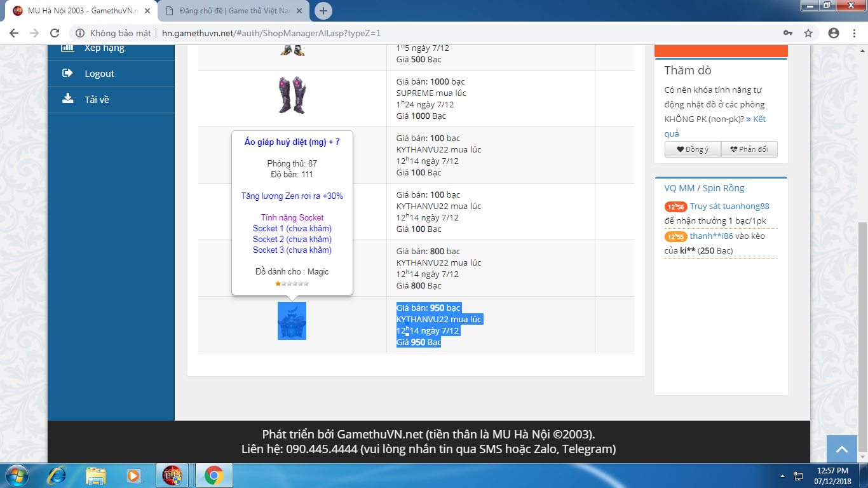The width and height of the screenshot is (868, 488).
Task: Click the browser Back arrow
Action: [x=14, y=33]
